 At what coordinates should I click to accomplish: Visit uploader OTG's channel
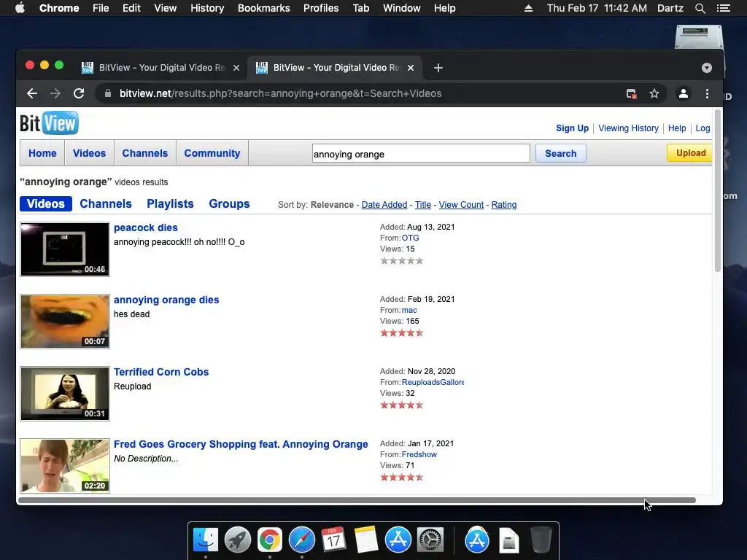pyautogui.click(x=410, y=238)
